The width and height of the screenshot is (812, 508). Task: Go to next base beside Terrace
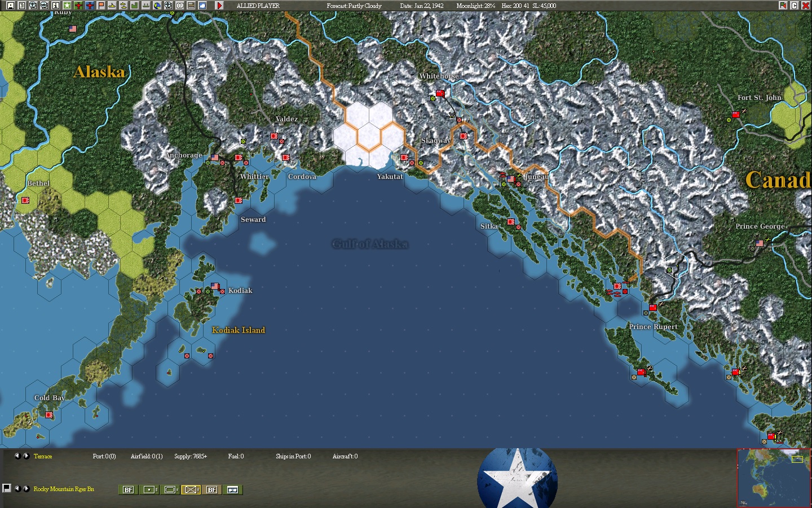click(x=26, y=456)
